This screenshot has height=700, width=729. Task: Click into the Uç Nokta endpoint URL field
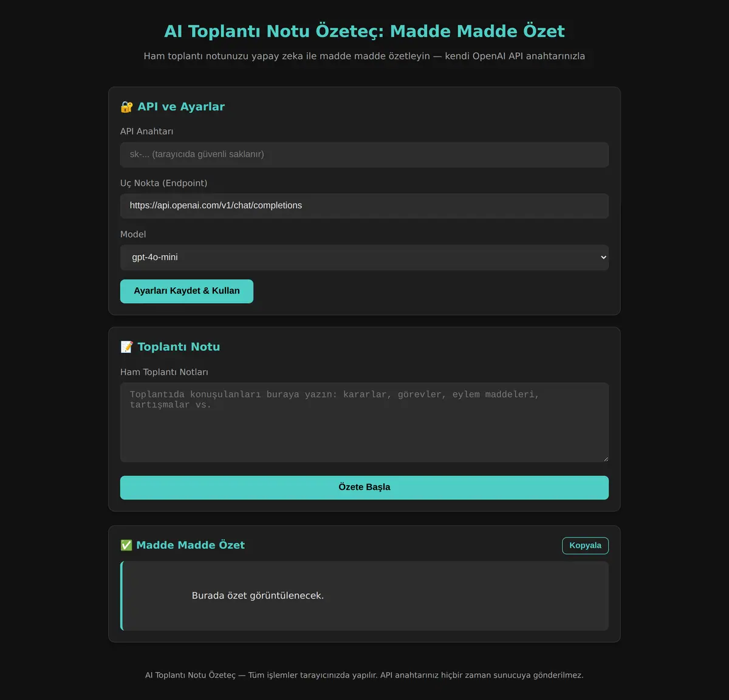pos(364,206)
